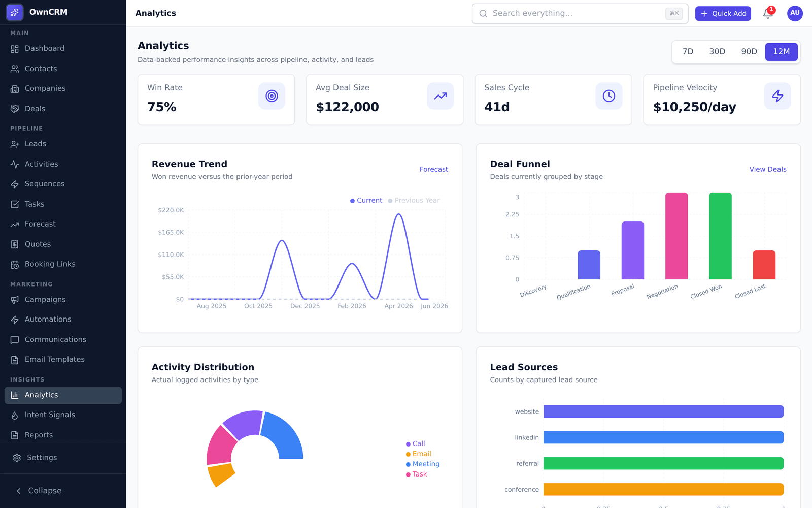Click the orange donut chart segment
812x508 pixels.
pos(221,475)
